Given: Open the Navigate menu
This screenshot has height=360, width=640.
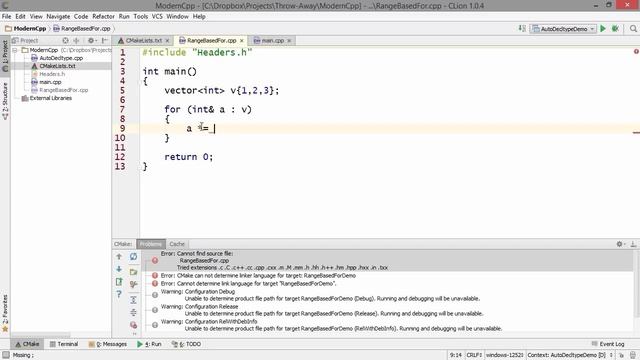Looking at the screenshot, I should coord(58,16).
